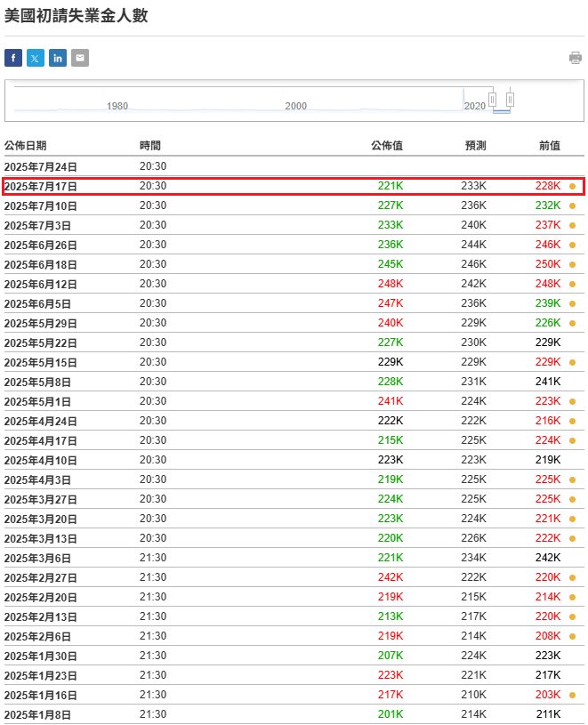Click the orange dot in the June 5 row
Viewport: 588px width, 725px height.
[572, 304]
